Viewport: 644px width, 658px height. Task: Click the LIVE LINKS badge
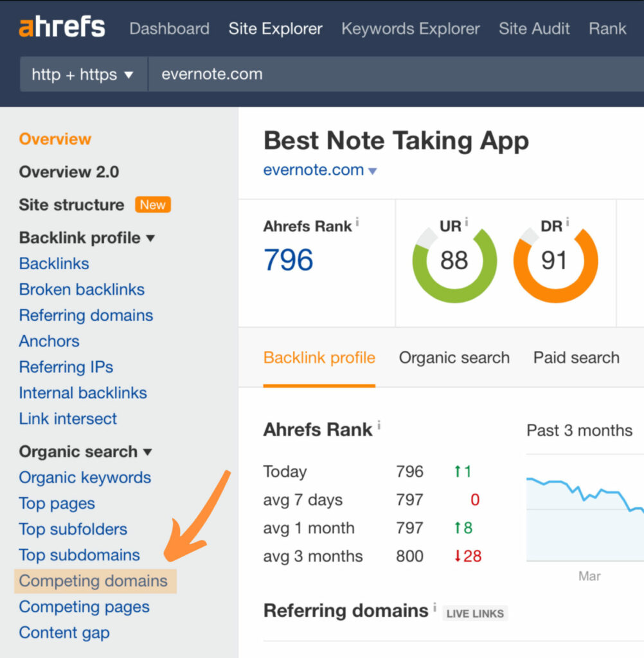pyautogui.click(x=475, y=614)
